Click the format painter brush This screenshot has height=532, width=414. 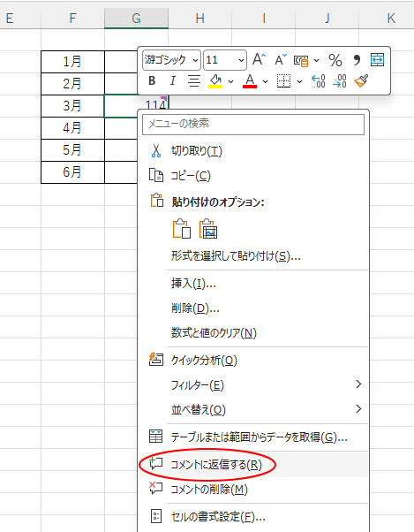(361, 80)
